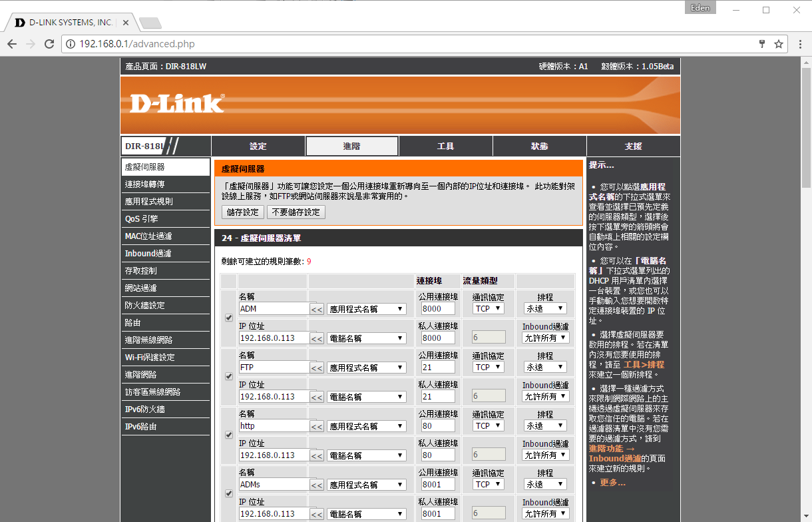Open TCP protocol dropdown for ADM rule
This screenshot has height=522, width=812.
[x=488, y=309]
